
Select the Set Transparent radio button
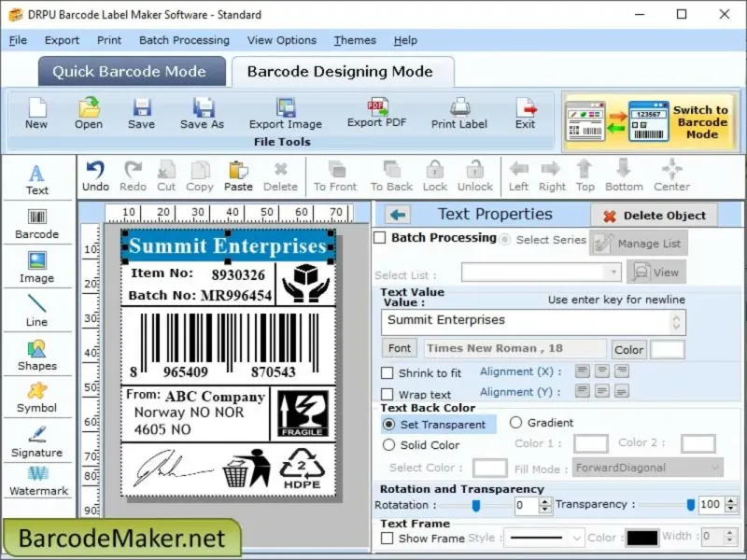[x=388, y=425]
